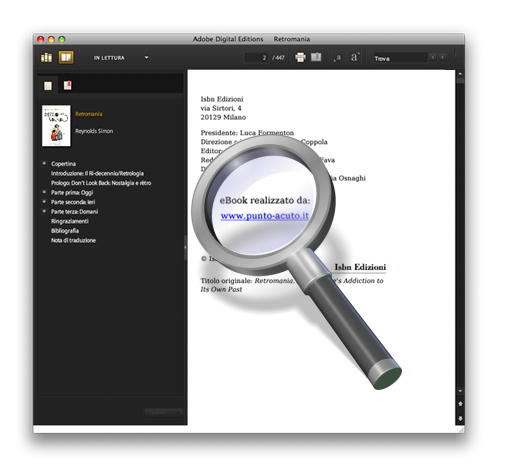
Task: Click the Trova search field
Action: coord(400,58)
